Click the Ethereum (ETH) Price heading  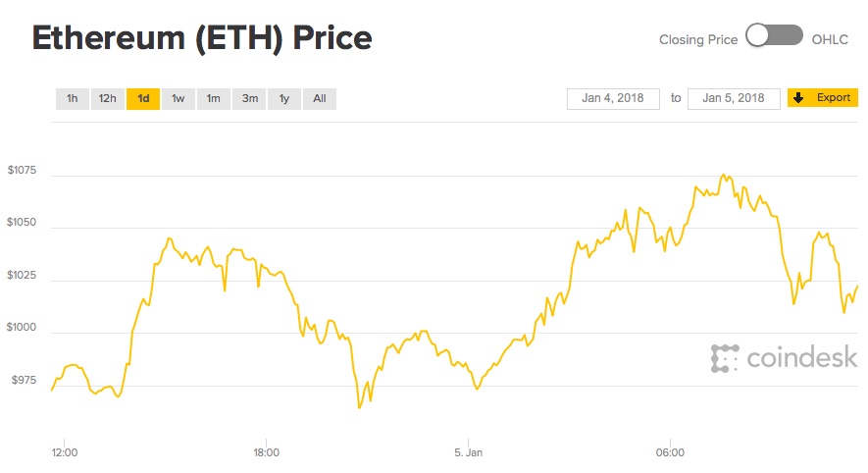(x=202, y=38)
